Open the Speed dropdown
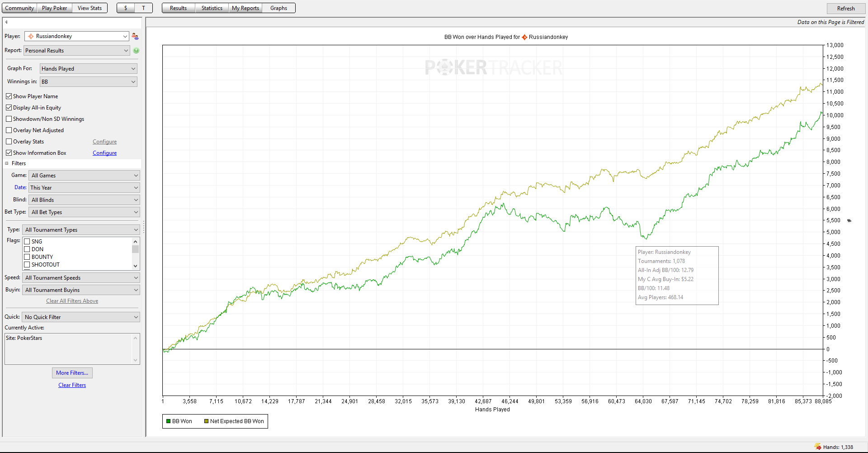Screen dimensions: 868x453 point(81,278)
